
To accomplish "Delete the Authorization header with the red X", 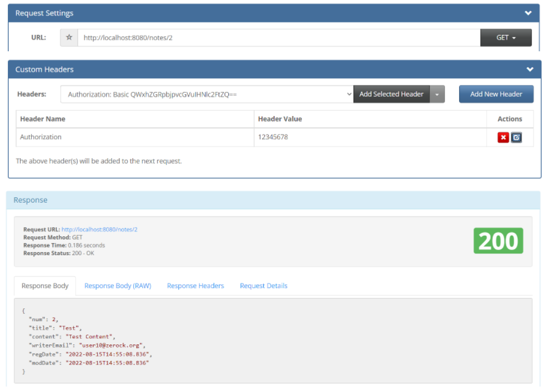I will (503, 137).
